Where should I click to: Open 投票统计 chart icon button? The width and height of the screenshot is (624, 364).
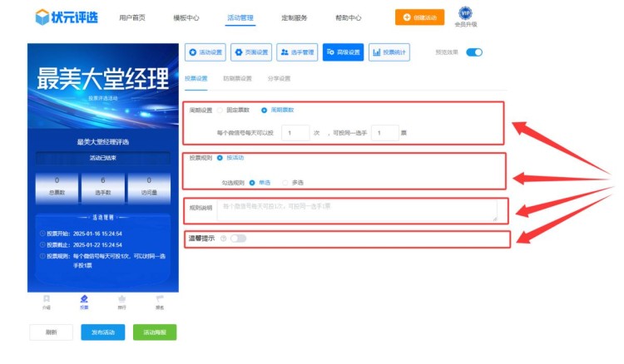tap(389, 52)
